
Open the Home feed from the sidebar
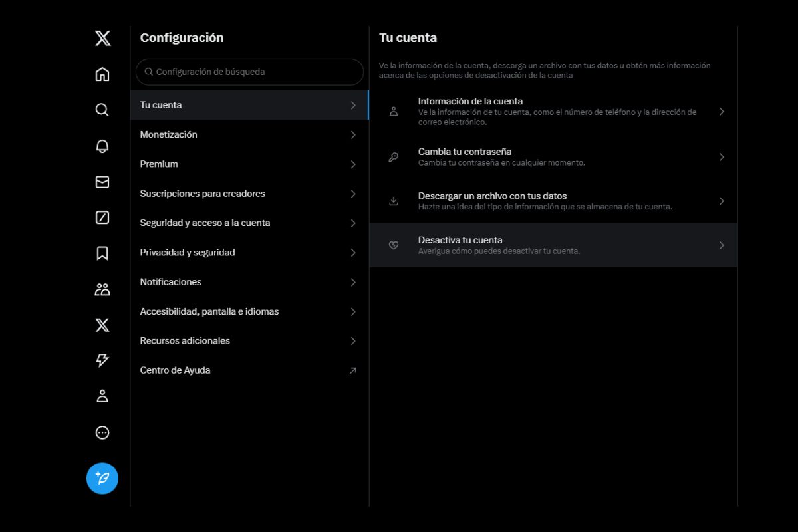102,74
